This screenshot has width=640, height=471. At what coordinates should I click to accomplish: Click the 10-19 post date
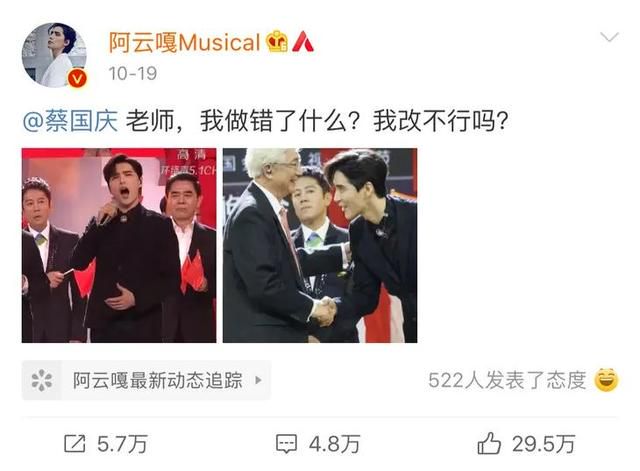133,73
